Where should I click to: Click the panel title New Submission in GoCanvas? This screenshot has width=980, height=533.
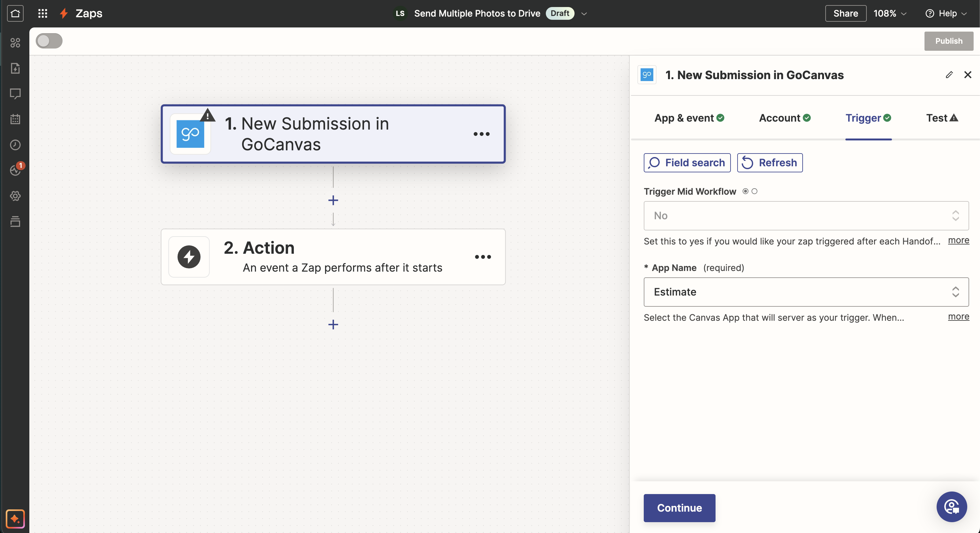[754, 75]
